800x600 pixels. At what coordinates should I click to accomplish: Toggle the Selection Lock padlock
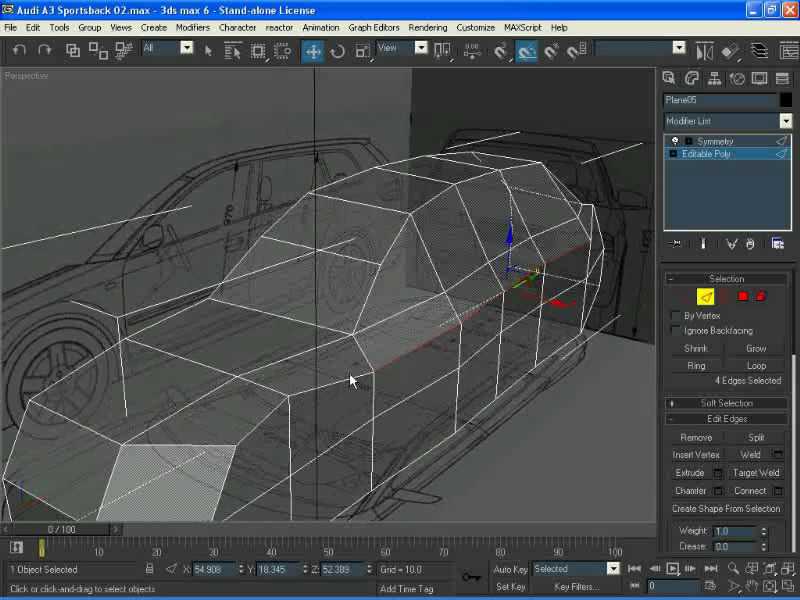click(149, 568)
